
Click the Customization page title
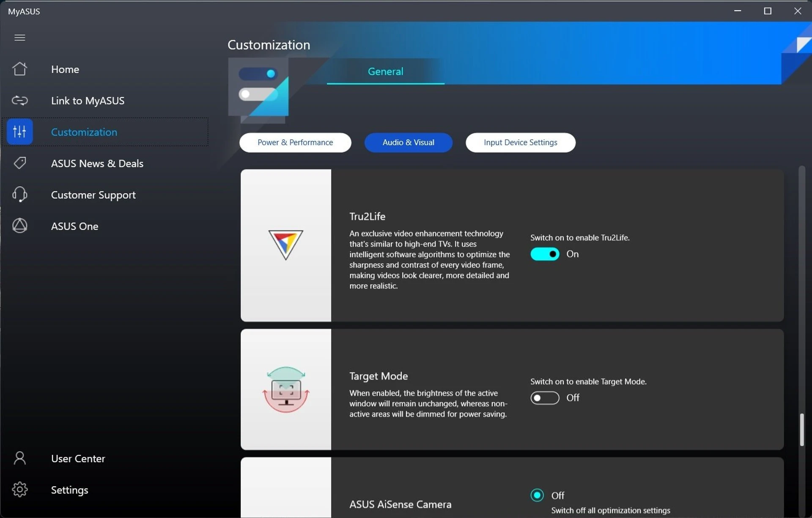click(269, 45)
